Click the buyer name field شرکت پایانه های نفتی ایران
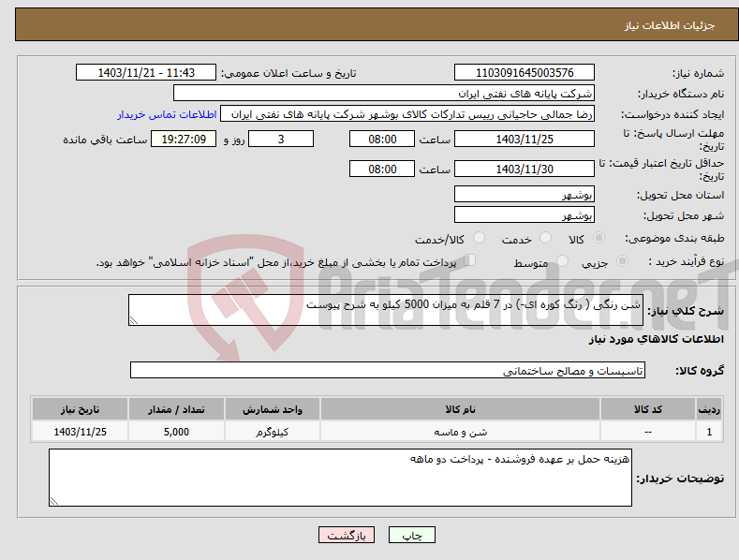The height and width of the screenshot is (560, 739). tap(384, 93)
